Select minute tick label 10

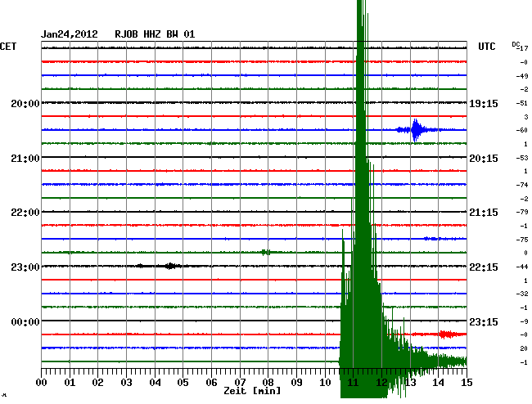325,383
